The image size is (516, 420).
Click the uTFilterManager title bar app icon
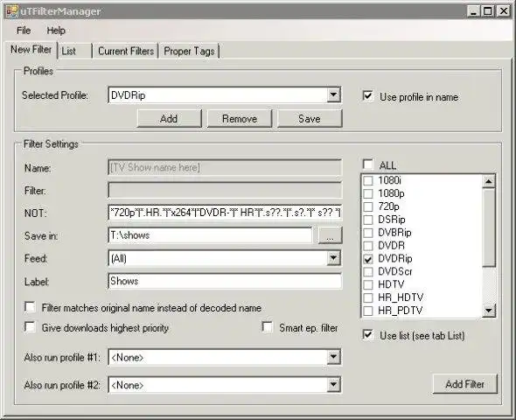point(12,11)
